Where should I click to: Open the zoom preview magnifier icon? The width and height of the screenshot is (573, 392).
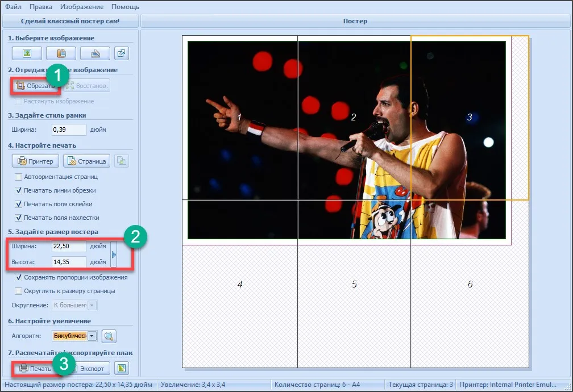point(109,336)
